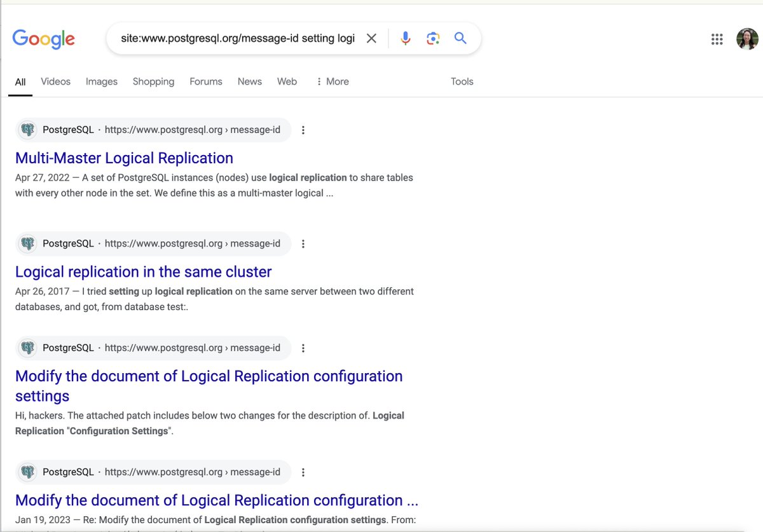Click PostgreSQL elephant favicon of last result
The width and height of the screenshot is (763, 532).
[27, 472]
